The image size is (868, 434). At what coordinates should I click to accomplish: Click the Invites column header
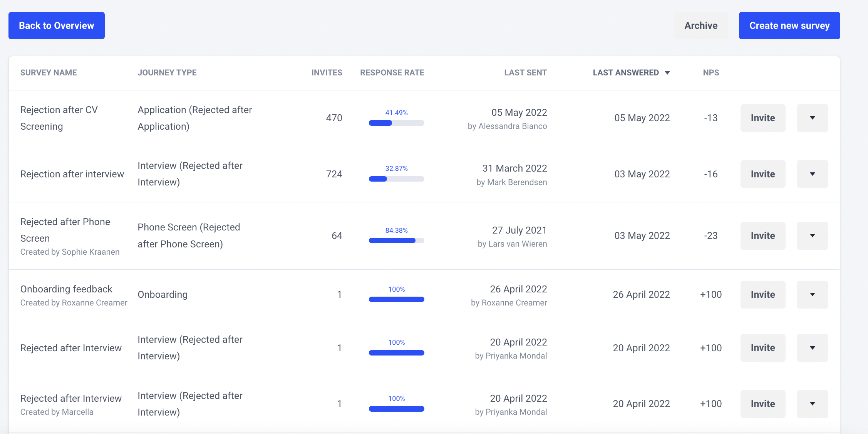pyautogui.click(x=327, y=73)
